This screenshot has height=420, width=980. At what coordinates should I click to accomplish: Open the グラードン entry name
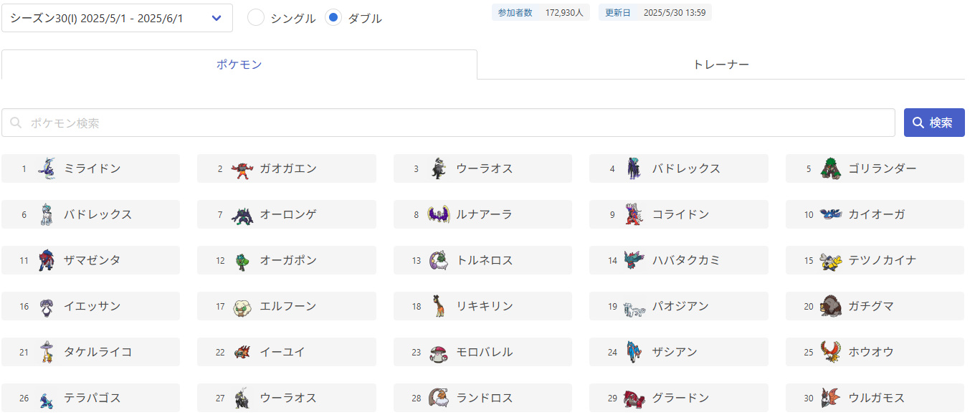[680, 398]
